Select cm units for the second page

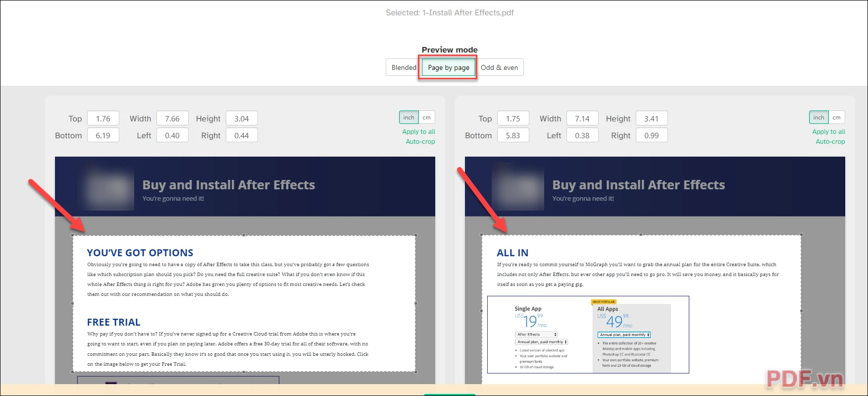tap(836, 117)
